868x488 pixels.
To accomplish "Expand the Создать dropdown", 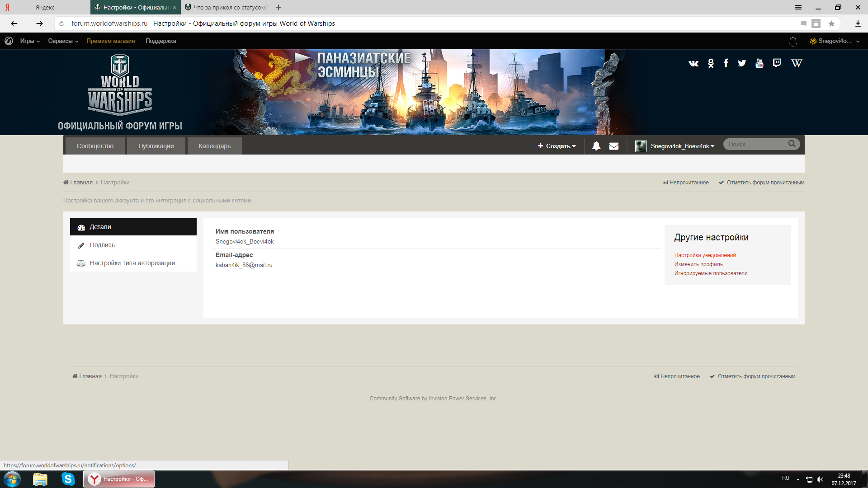I will click(557, 146).
